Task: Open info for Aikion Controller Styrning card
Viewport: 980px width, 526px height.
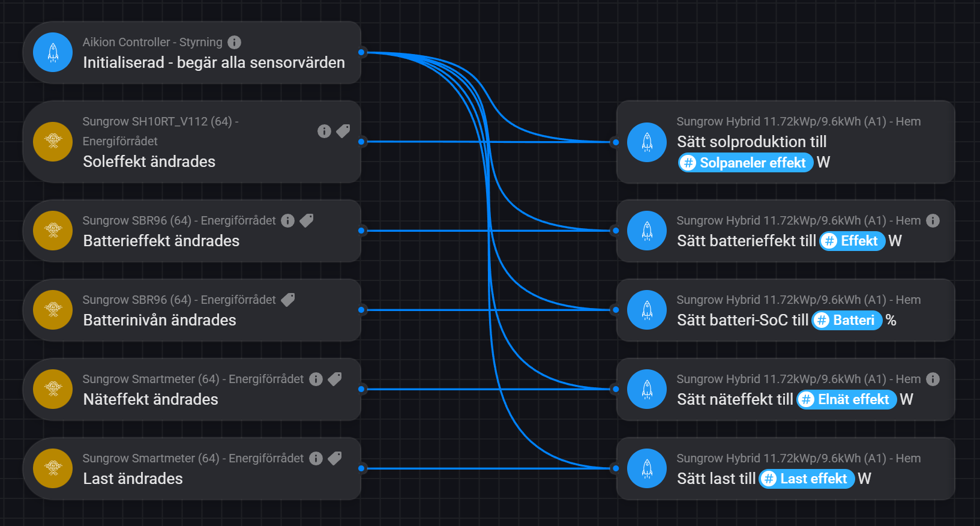Action: click(235, 42)
